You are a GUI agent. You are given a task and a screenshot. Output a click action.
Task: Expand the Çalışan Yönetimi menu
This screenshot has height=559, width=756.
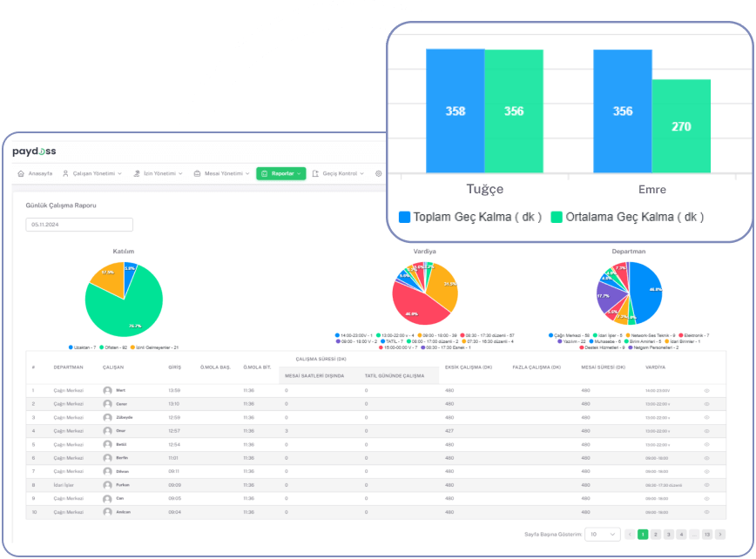(91, 173)
